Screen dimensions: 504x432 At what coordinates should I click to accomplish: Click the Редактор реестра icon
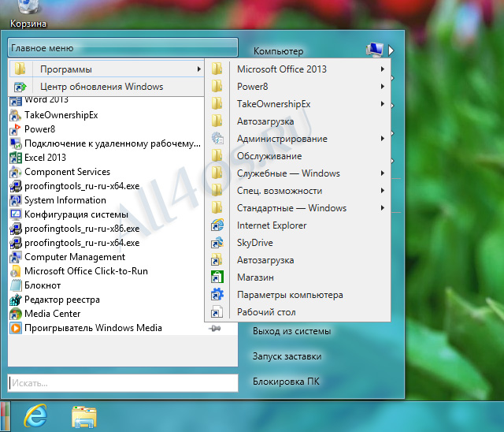click(x=16, y=300)
